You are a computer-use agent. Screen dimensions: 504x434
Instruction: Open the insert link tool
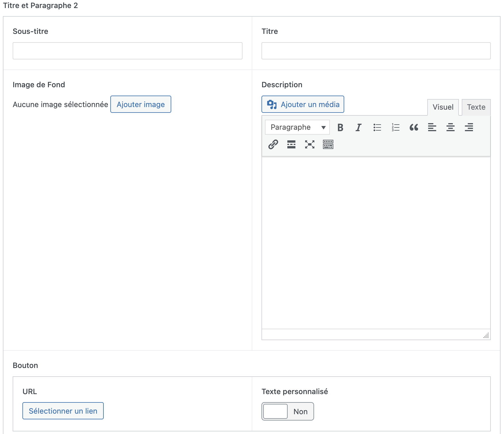273,144
